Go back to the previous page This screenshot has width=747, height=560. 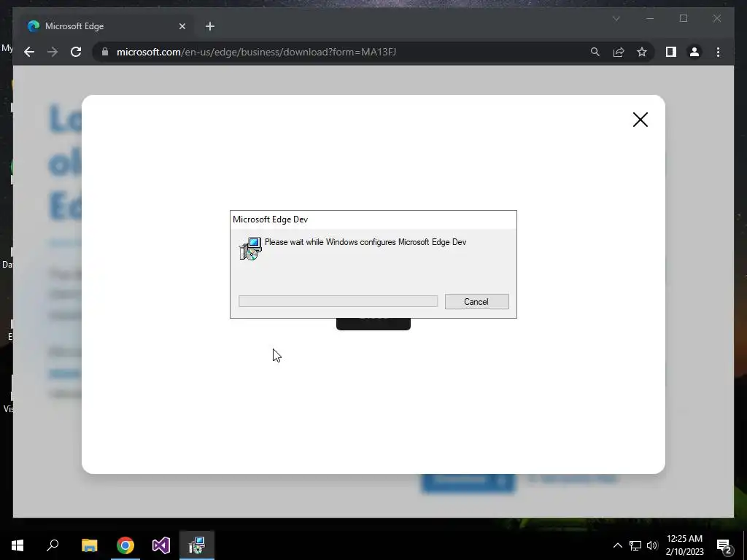pyautogui.click(x=29, y=52)
